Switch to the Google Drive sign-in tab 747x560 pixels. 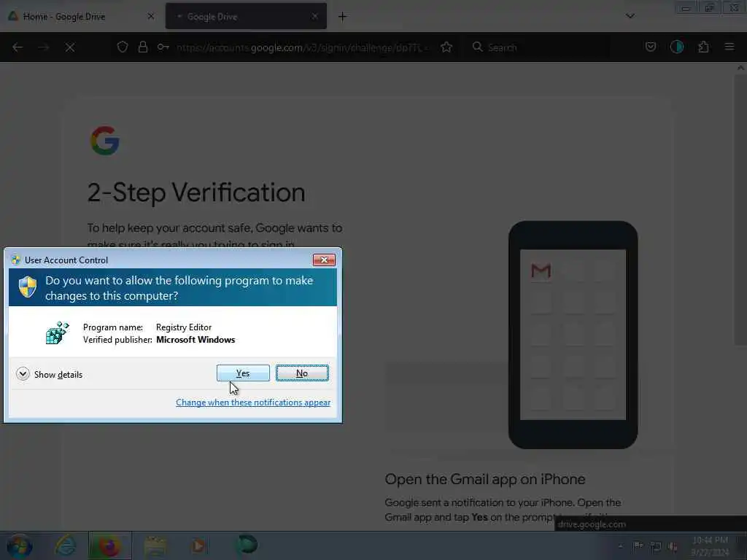click(x=246, y=16)
